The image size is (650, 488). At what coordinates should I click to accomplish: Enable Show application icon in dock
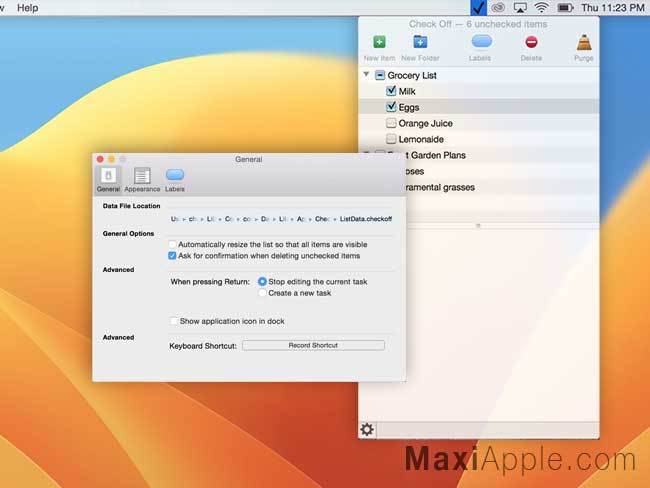point(174,321)
